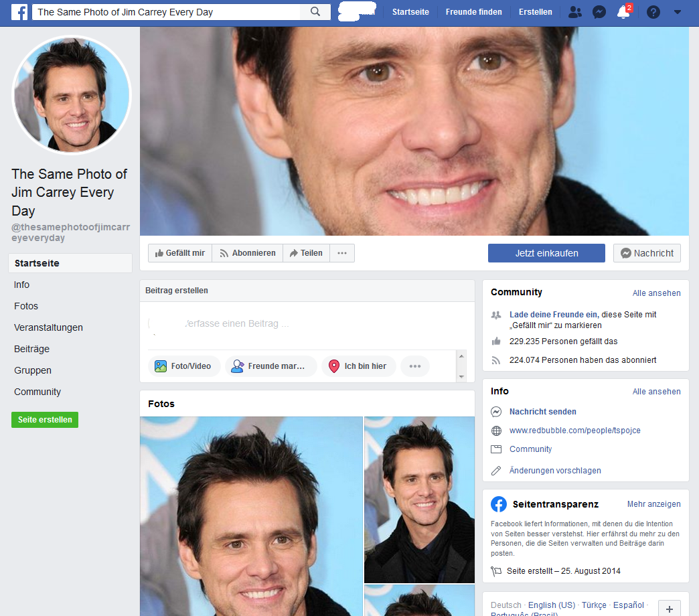699x616 pixels.
Task: Switch language to English (US)
Action: pyautogui.click(x=552, y=605)
